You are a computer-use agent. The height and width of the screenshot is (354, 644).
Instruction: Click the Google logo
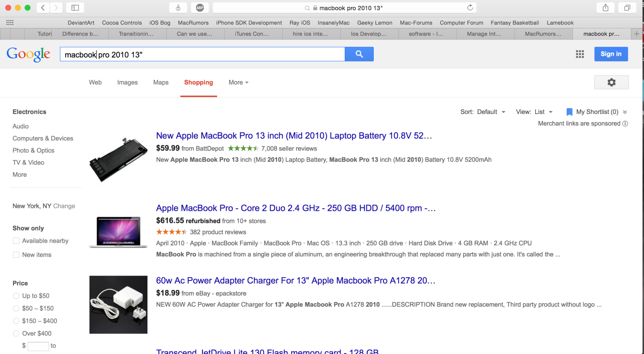click(x=29, y=54)
